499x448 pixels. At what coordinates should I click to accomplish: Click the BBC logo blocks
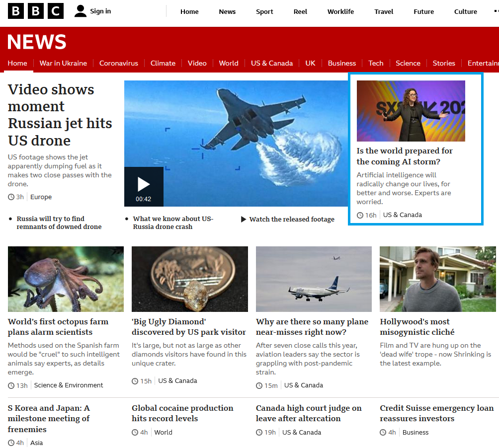tap(36, 11)
